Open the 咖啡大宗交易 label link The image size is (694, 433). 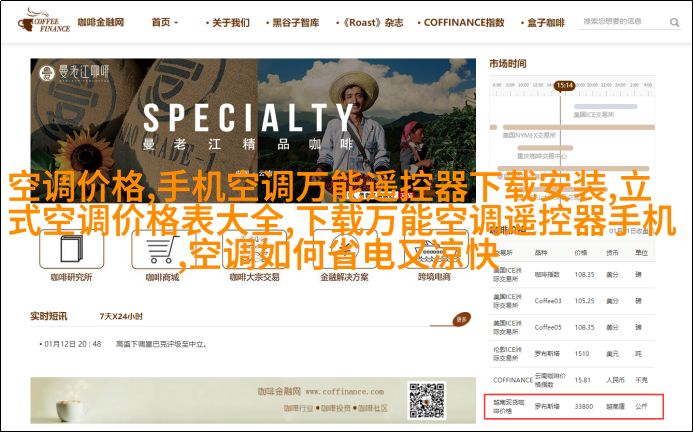click(254, 277)
